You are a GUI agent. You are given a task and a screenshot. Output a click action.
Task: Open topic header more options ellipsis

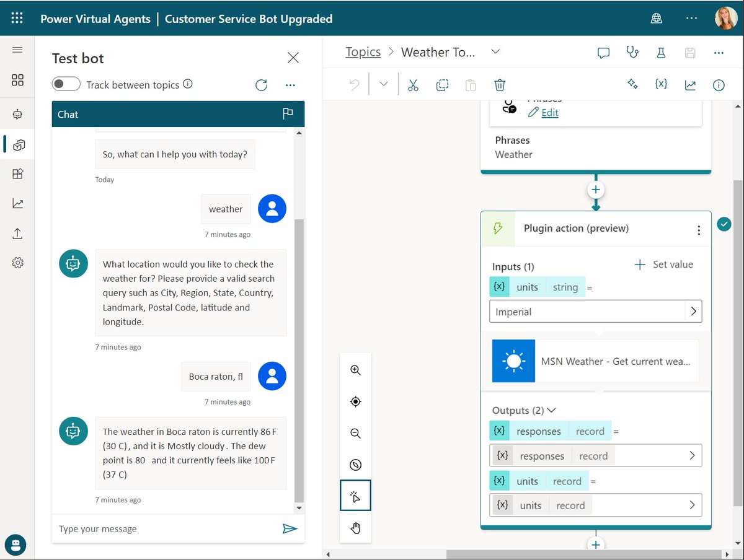pyautogui.click(x=719, y=53)
